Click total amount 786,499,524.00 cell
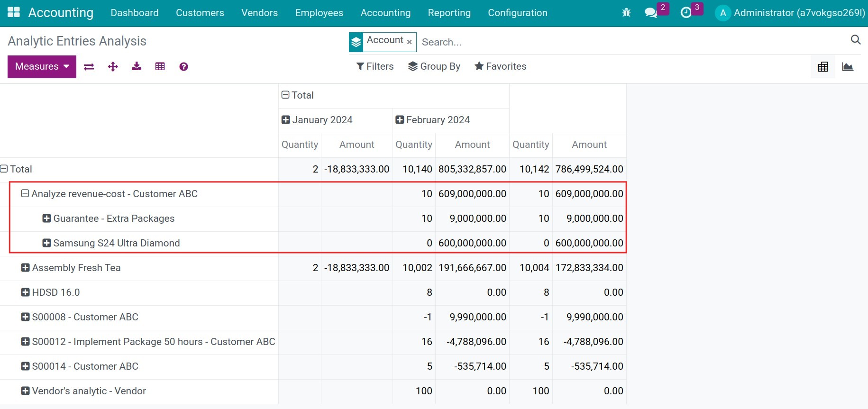Image resolution: width=868 pixels, height=409 pixels. tap(589, 169)
